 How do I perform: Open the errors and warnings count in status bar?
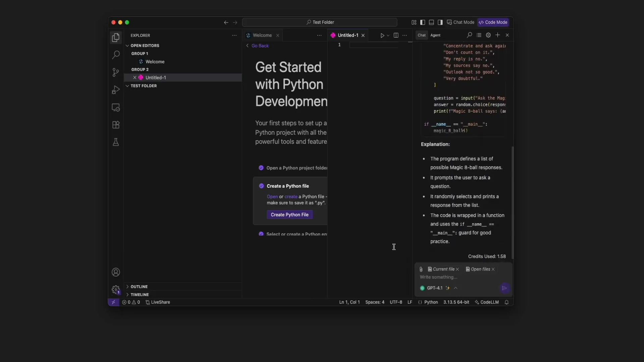click(x=131, y=302)
